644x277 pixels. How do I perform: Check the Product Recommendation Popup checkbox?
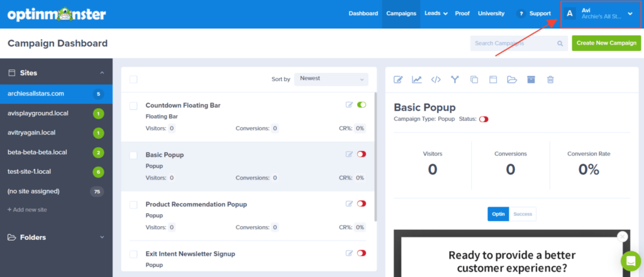click(x=133, y=205)
